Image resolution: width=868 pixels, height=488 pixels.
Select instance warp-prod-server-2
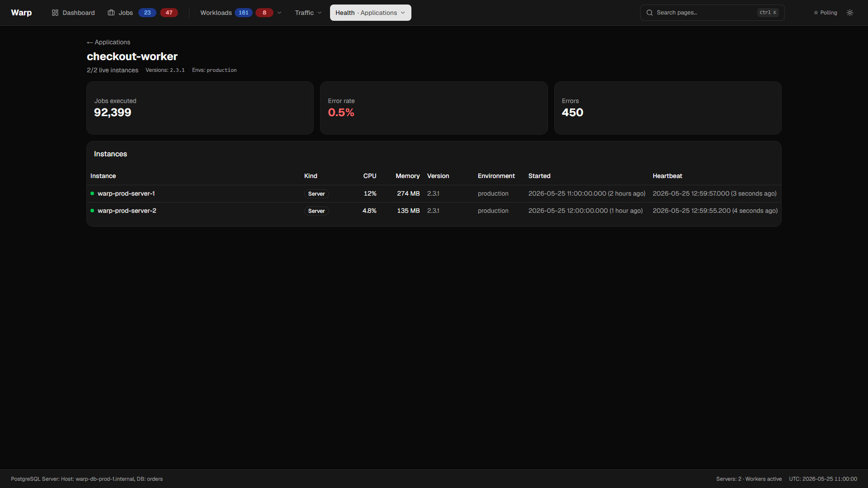point(127,211)
